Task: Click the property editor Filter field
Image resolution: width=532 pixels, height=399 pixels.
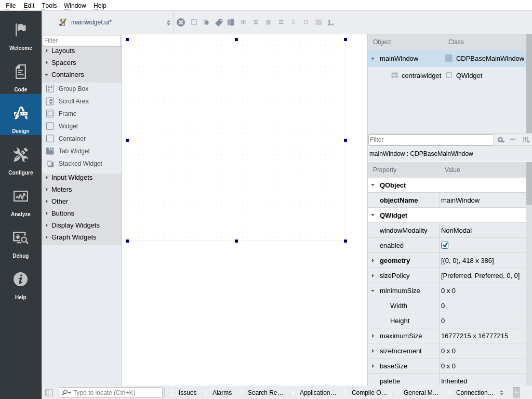Action: [431, 140]
